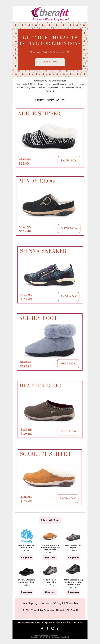Shop the Adele Slipper via SHOP NOW
100x644 pixels.
click(69, 160)
